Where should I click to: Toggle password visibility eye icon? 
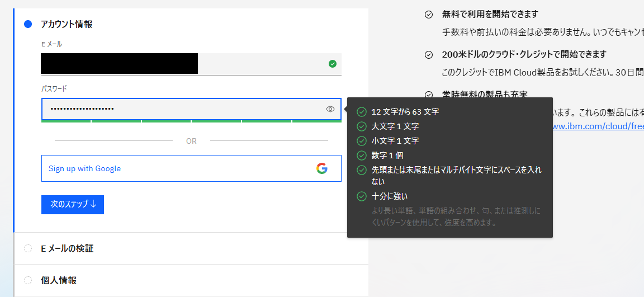[x=330, y=109]
